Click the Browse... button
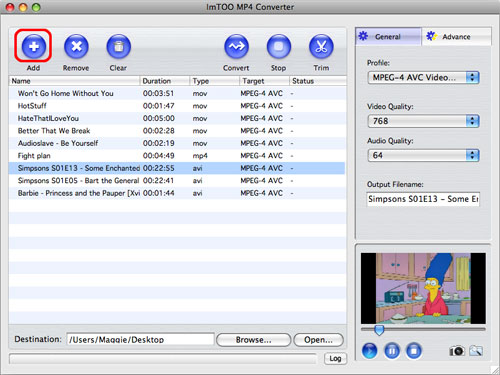This screenshot has width=500, height=375. click(254, 340)
